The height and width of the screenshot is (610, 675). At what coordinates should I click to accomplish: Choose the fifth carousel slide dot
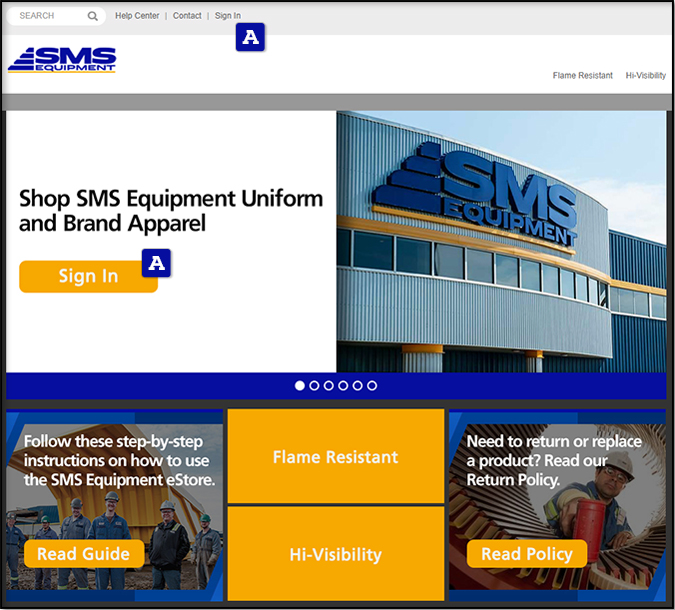(x=358, y=385)
